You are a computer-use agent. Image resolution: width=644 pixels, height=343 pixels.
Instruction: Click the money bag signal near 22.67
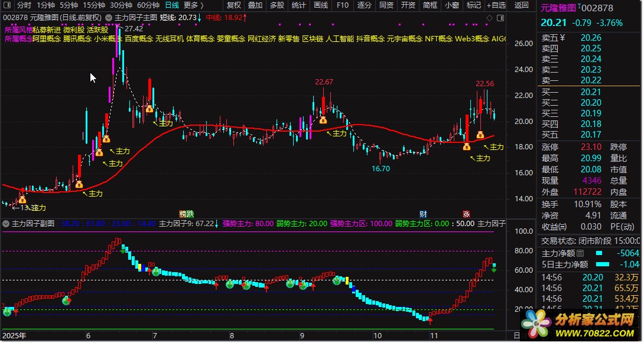pos(323,120)
